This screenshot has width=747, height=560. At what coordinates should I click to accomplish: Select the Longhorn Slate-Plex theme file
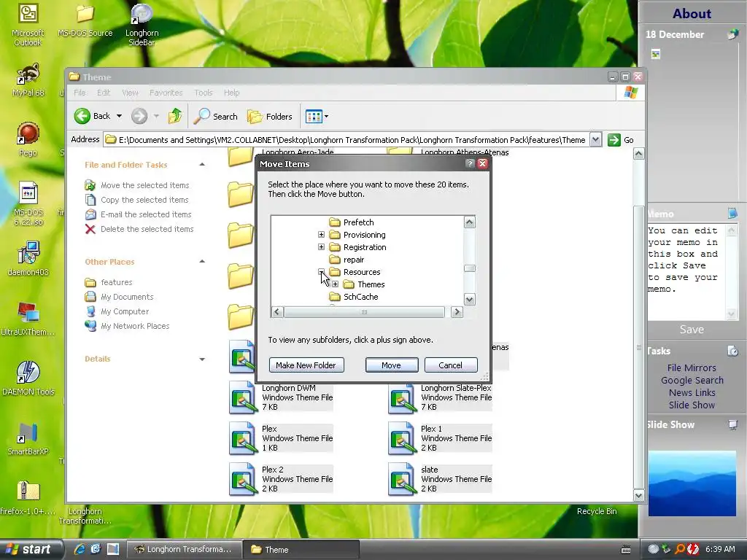click(440, 397)
